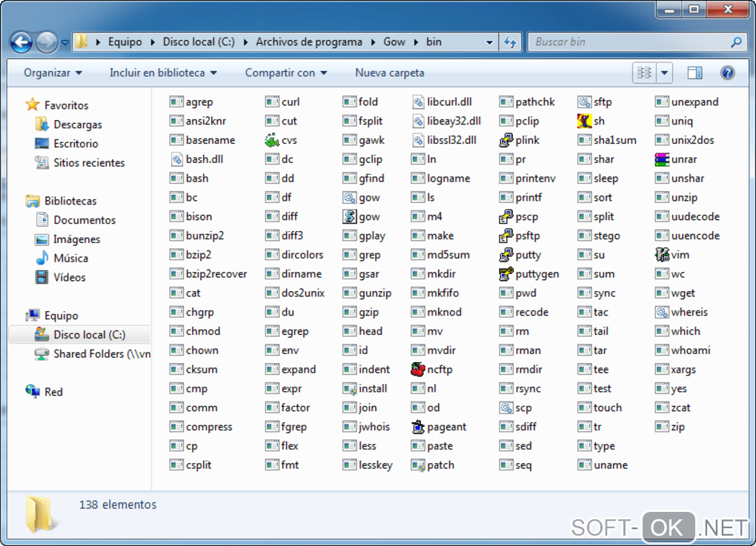This screenshot has width=756, height=546.
Task: Open the Organizar menu
Action: pyautogui.click(x=53, y=73)
